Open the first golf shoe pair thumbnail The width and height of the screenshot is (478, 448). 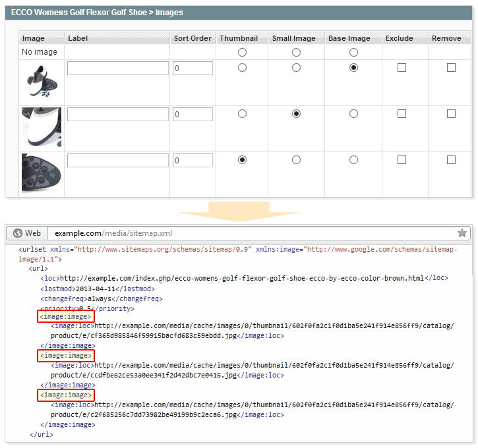tap(41, 82)
